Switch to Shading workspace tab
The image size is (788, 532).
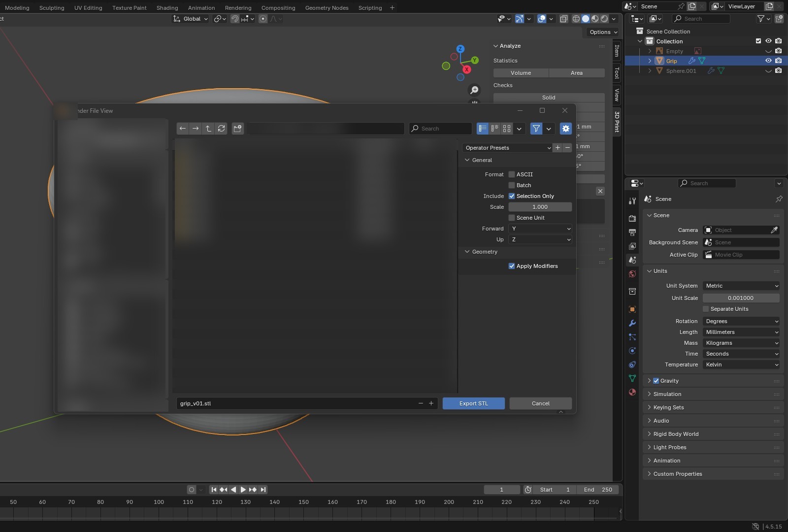coord(167,8)
